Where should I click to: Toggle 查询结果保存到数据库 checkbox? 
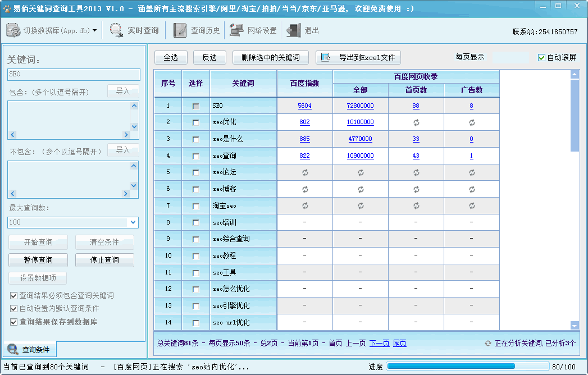(x=13, y=322)
